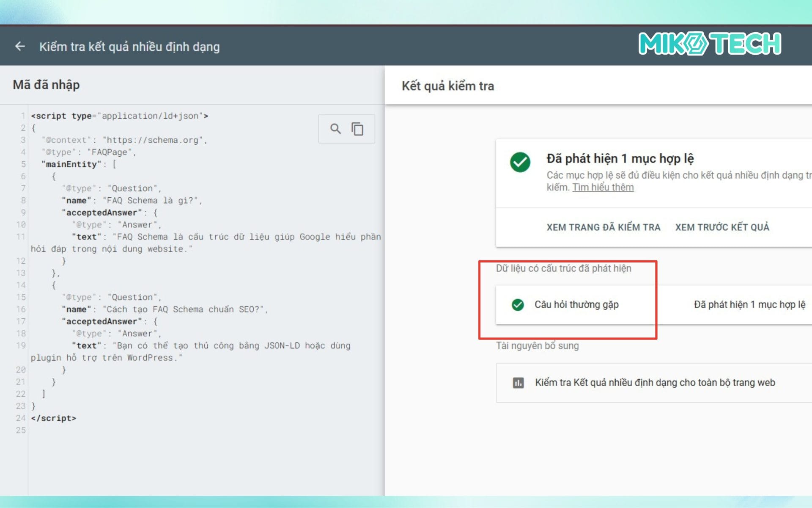
Task: Click the large green valid checkmark
Action: pyautogui.click(x=520, y=162)
